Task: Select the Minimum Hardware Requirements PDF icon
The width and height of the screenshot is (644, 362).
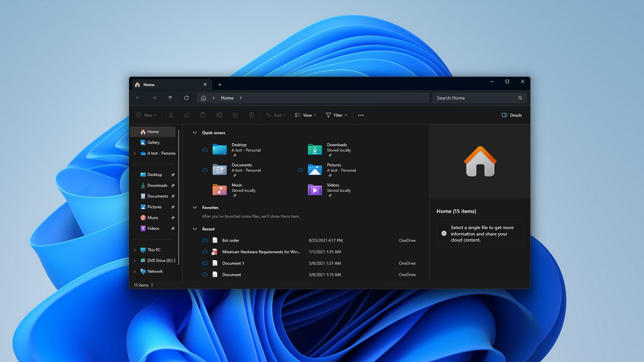Action: 215,252
